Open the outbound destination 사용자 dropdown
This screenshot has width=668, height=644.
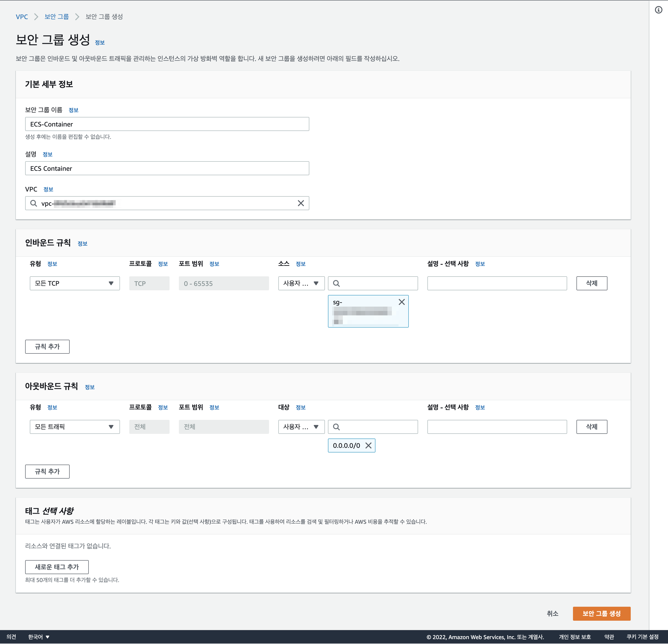[301, 427]
